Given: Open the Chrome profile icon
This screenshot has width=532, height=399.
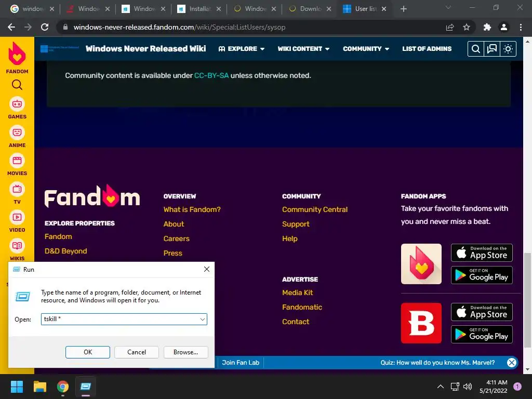Looking at the screenshot, I should coord(504,27).
